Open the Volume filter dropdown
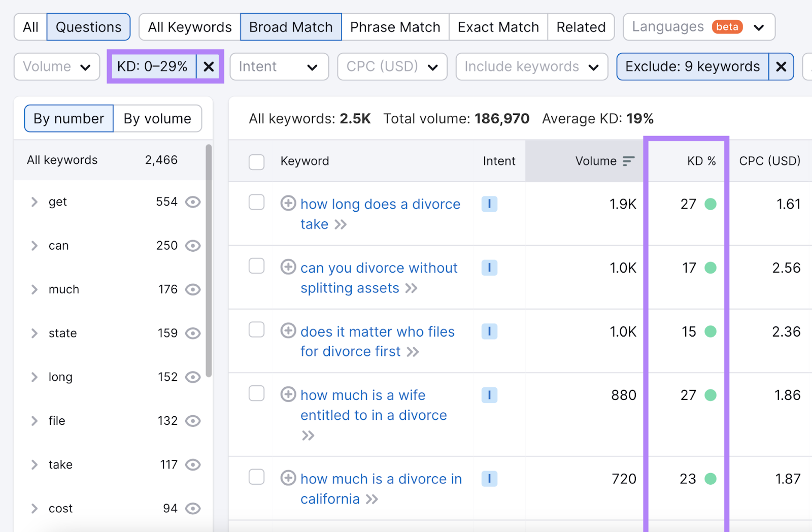 coord(57,66)
